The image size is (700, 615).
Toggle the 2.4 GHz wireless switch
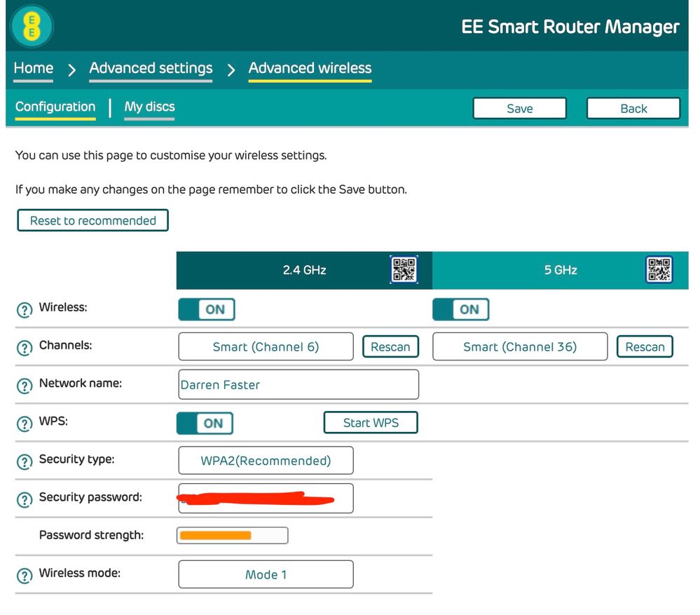click(207, 309)
